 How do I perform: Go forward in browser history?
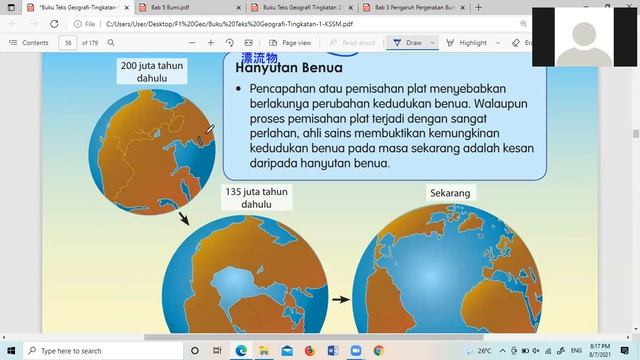pos(33,24)
